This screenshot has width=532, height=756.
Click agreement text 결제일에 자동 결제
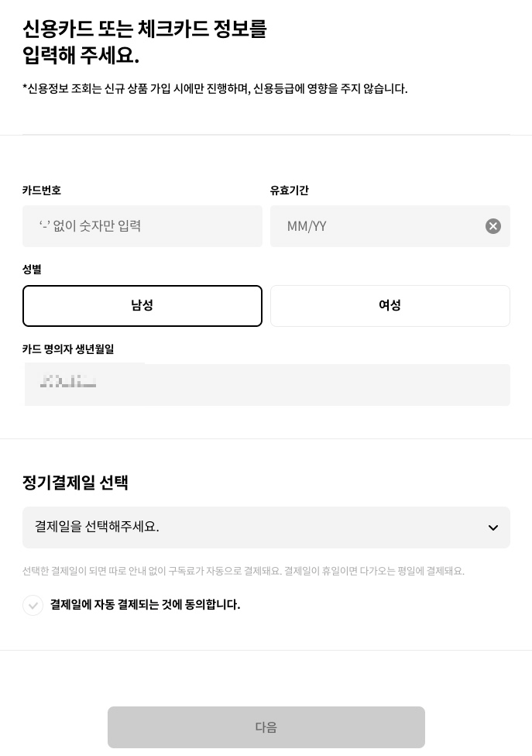(x=146, y=605)
